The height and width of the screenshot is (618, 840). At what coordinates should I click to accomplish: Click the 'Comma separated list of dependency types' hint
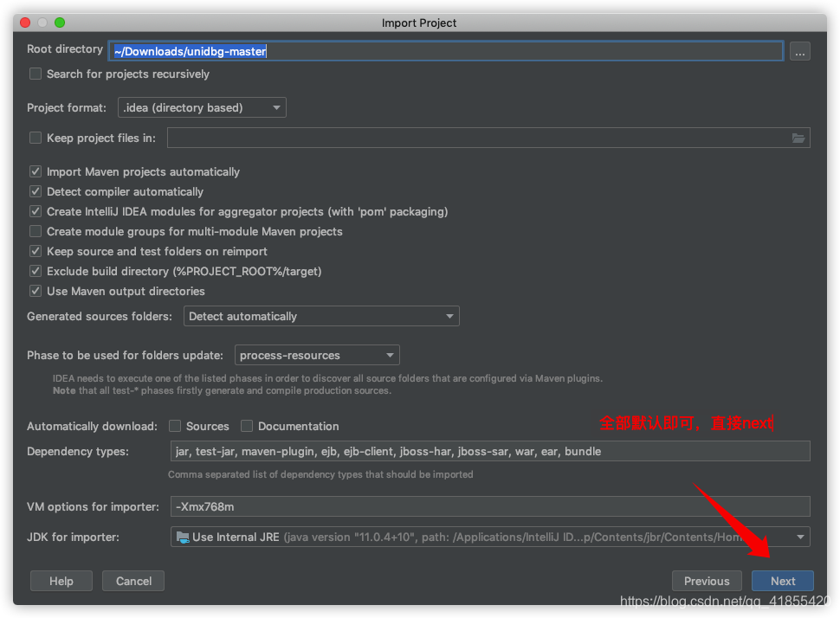point(320,474)
